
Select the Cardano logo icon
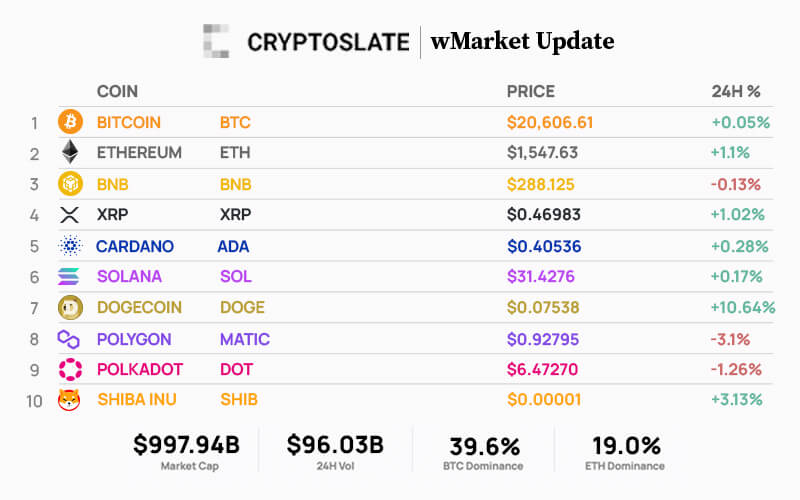70,246
